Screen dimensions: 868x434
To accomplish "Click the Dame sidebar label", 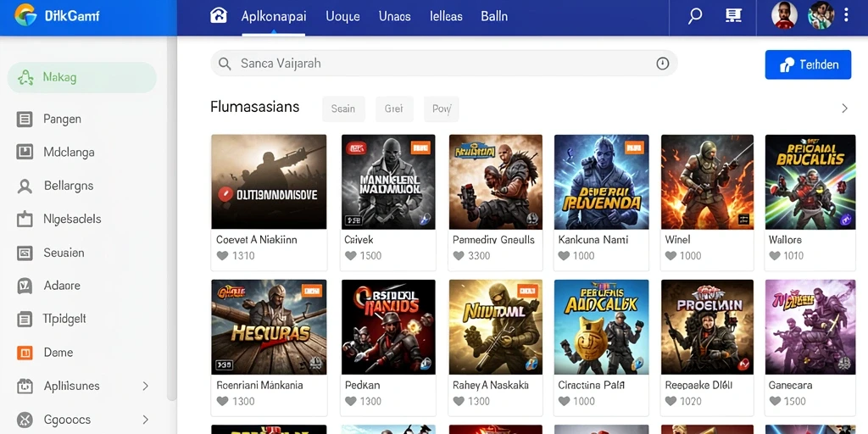I will 58,353.
